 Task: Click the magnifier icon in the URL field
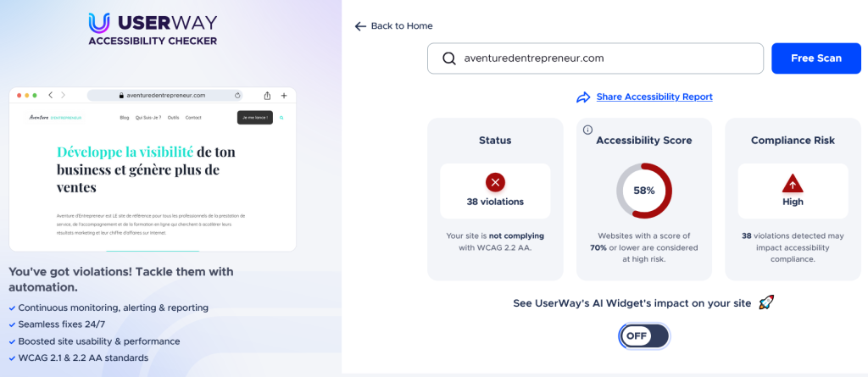[449, 58]
